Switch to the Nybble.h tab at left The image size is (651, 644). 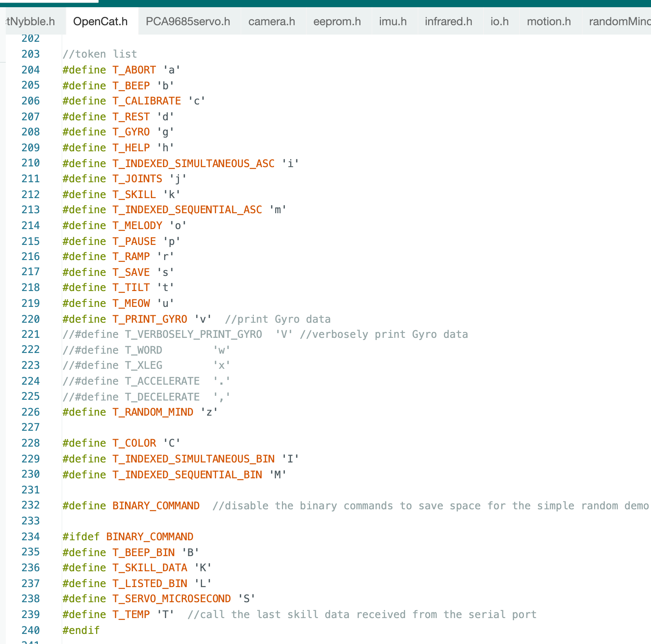pos(32,22)
